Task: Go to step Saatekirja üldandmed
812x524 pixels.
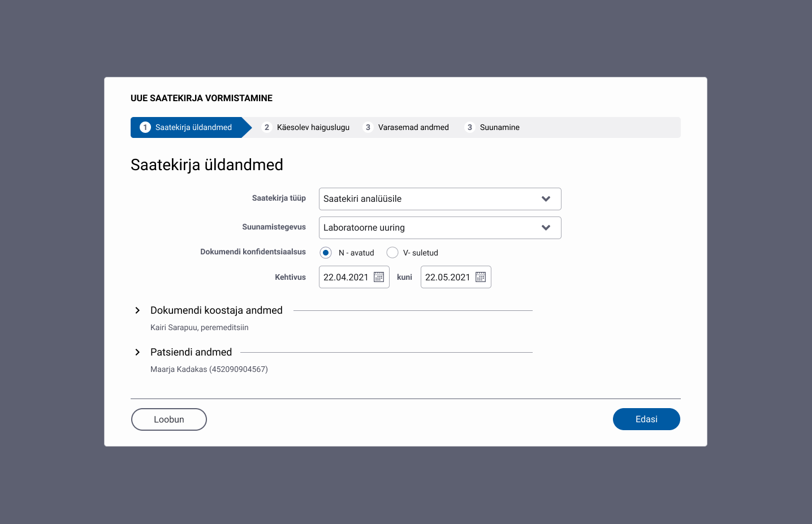Action: point(191,127)
